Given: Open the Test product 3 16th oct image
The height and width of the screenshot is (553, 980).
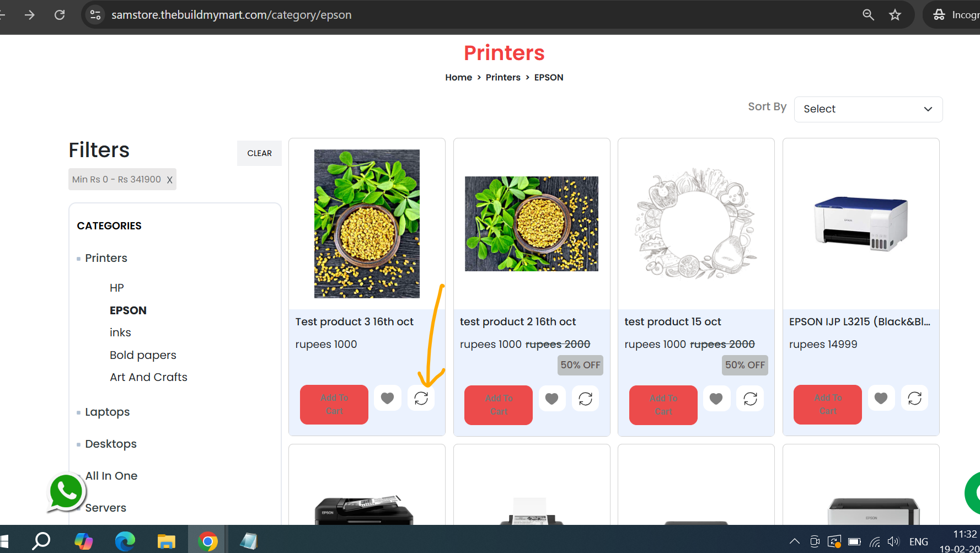Looking at the screenshot, I should 367,224.
